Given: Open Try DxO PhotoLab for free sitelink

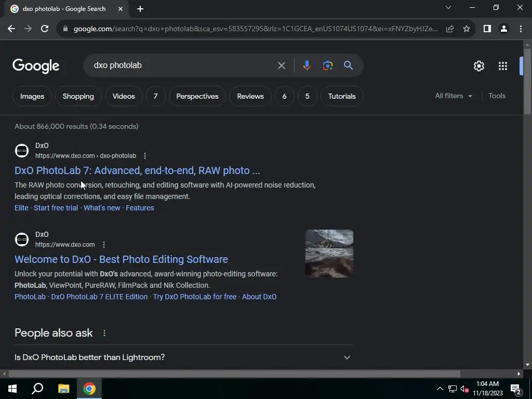Looking at the screenshot, I should 195,297.
